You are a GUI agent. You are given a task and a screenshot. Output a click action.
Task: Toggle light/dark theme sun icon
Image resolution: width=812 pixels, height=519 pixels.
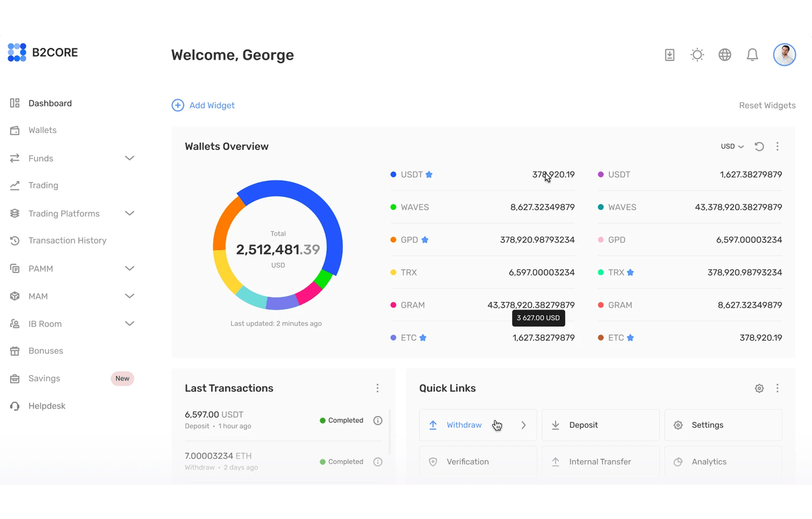coord(697,55)
